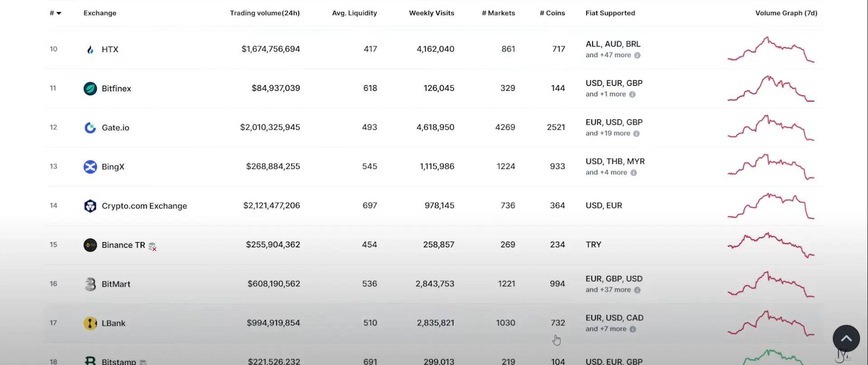Click the Binance TR logo icon
Screen dimensions: 868x365
click(90, 245)
